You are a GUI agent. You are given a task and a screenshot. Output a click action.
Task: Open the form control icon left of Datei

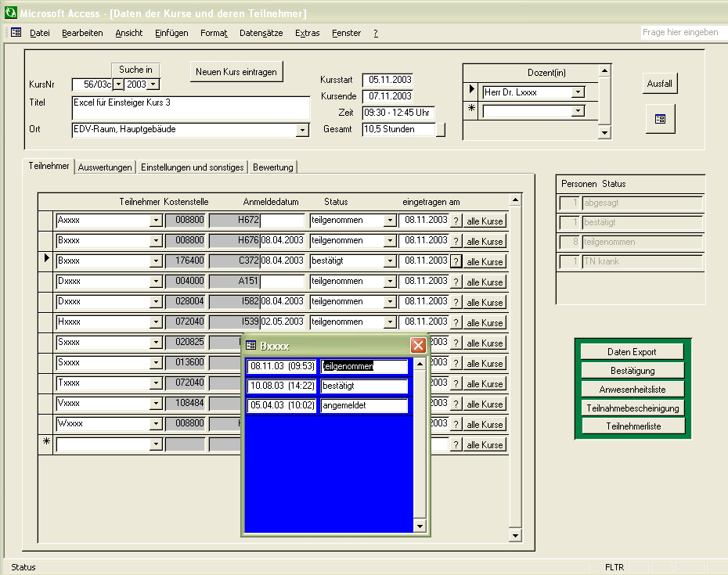click(x=16, y=33)
